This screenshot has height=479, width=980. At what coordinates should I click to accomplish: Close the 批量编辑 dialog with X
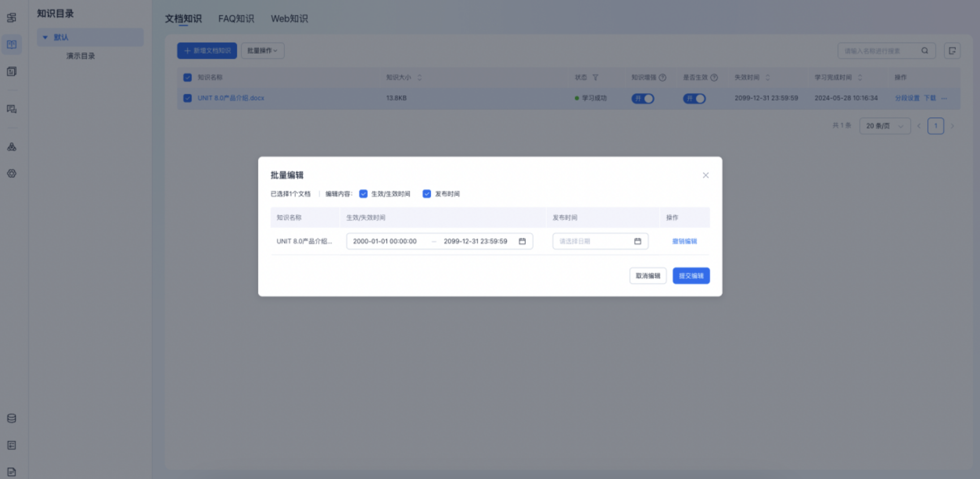click(x=705, y=175)
